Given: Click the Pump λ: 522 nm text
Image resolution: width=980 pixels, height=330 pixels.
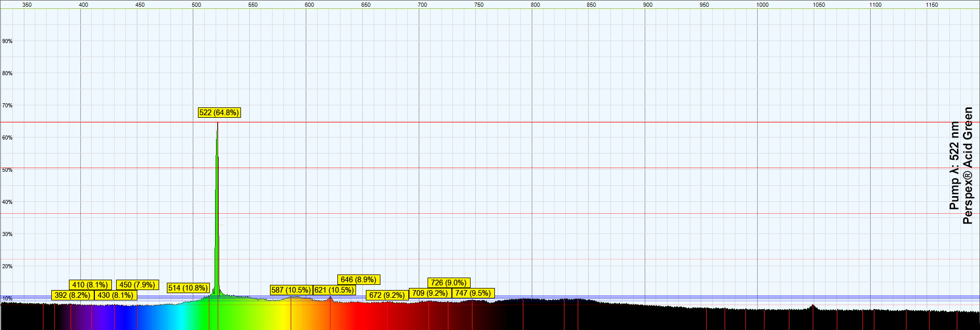Looking at the screenshot, I should point(954,166).
